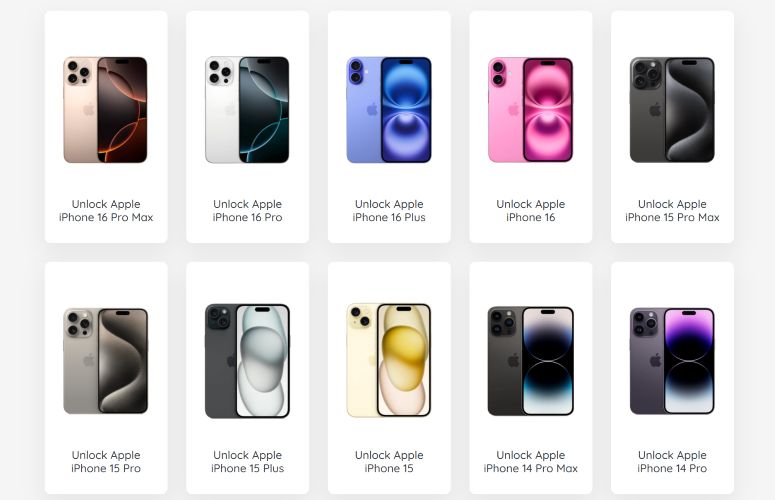Open Unlock Apple iPhone 14 Pro Max link
This screenshot has width=775, height=500.
530,462
